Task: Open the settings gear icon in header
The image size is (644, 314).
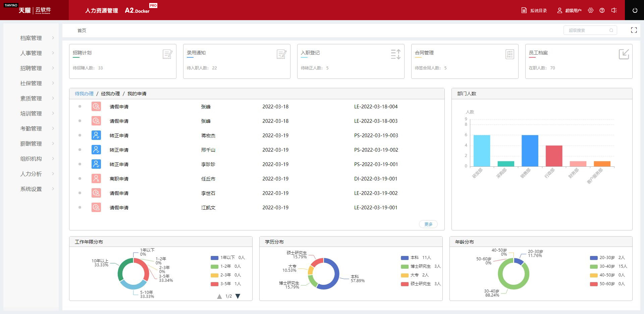Action: [x=591, y=10]
